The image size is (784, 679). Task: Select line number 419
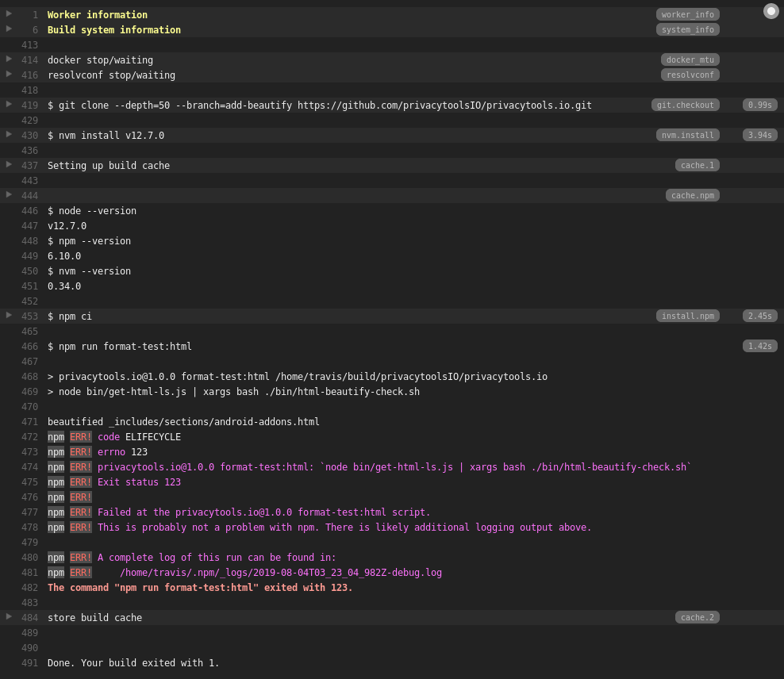click(29, 105)
